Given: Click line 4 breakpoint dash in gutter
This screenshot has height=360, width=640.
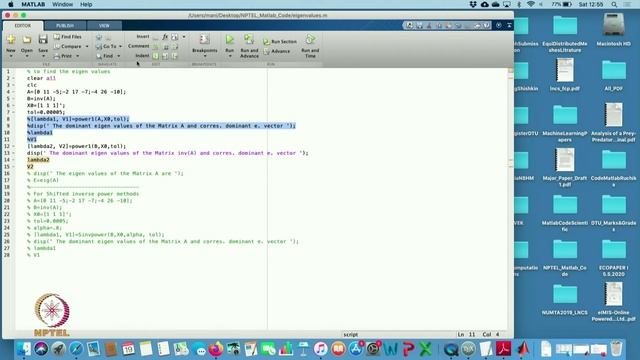Looking at the screenshot, I should click(x=13, y=92).
